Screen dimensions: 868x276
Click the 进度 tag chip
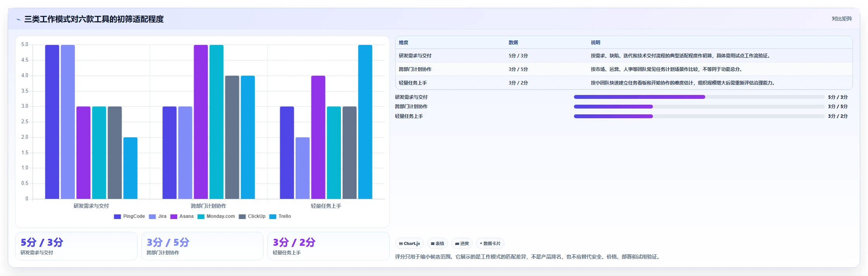[x=462, y=243]
